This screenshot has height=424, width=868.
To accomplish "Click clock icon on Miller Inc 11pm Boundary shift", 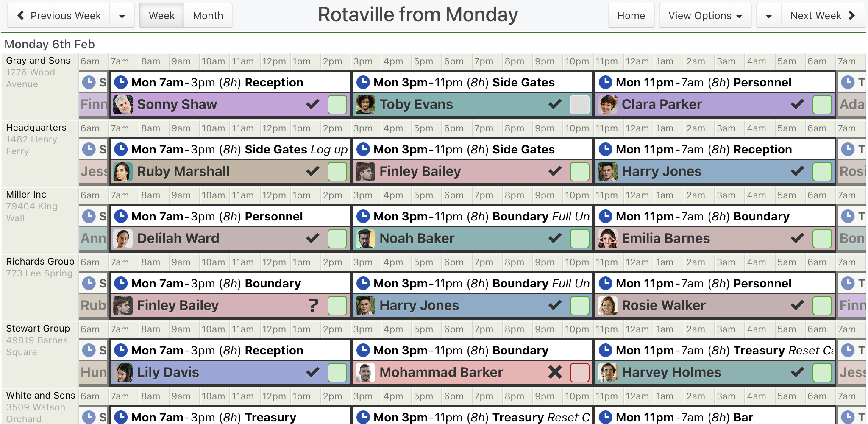I will [605, 216].
